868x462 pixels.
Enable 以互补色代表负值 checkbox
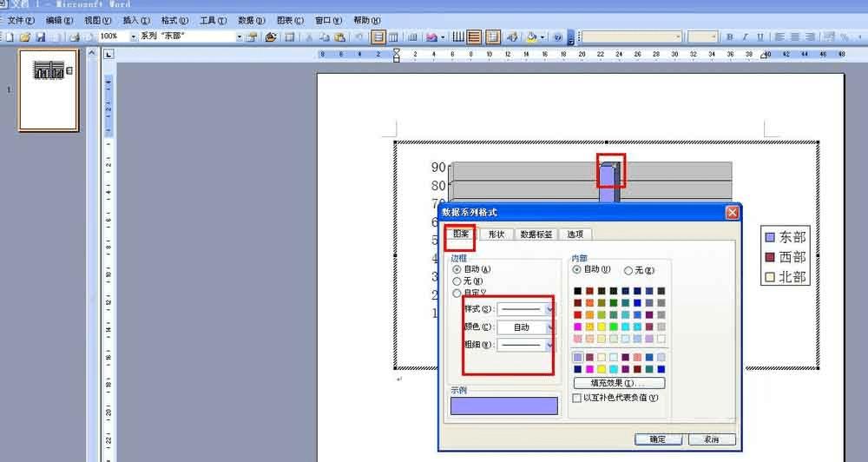[577, 398]
